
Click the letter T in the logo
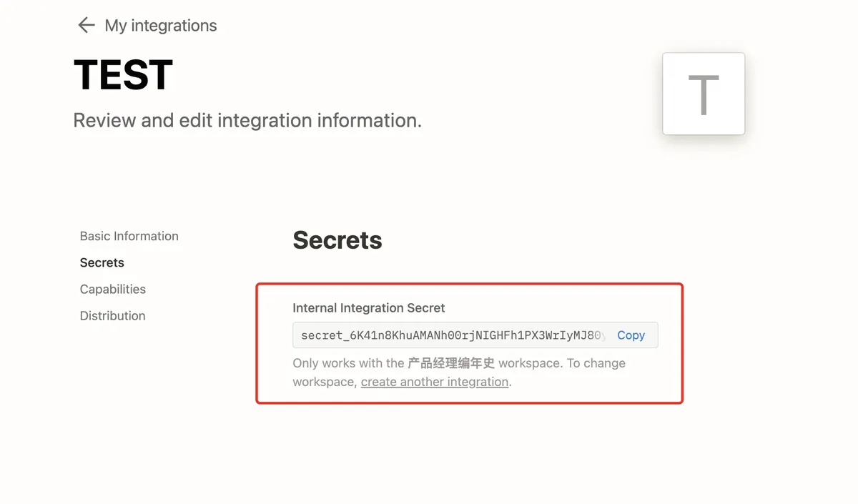pos(704,95)
